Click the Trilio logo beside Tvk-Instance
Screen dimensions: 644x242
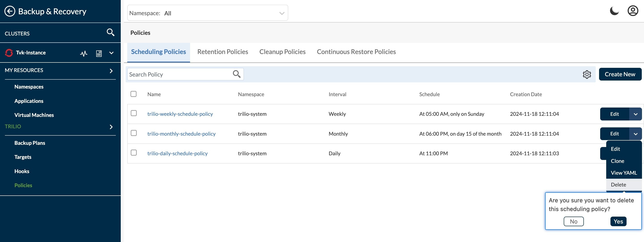[x=8, y=53]
